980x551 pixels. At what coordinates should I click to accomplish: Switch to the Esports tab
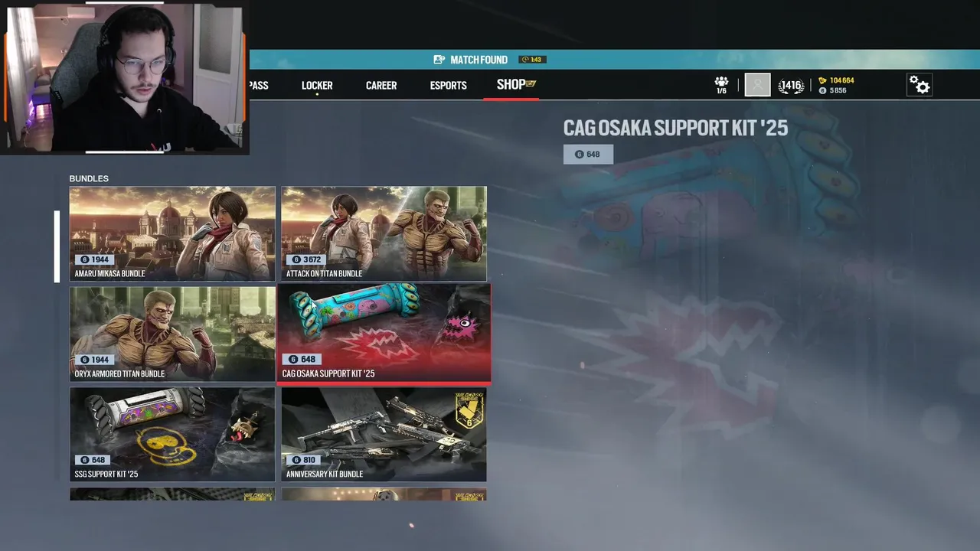[448, 85]
